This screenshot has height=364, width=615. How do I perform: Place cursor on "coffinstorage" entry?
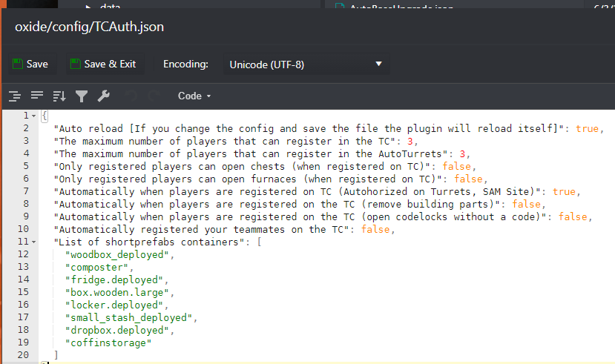pos(109,343)
